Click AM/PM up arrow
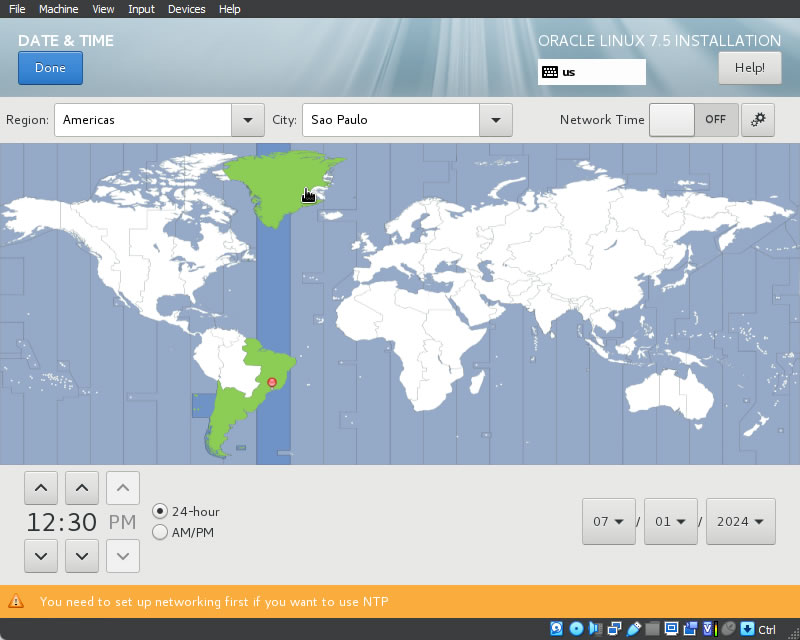 click(122, 488)
